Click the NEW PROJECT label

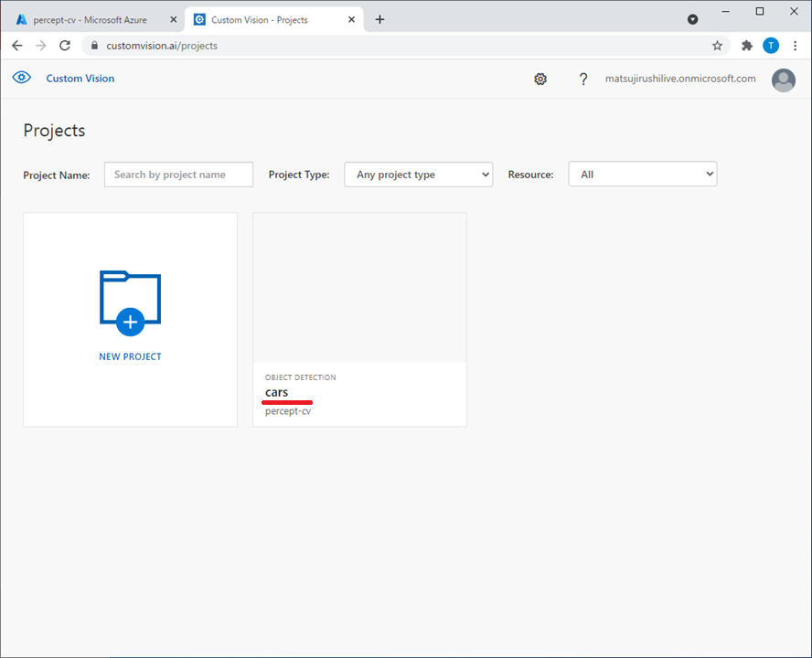(x=130, y=356)
